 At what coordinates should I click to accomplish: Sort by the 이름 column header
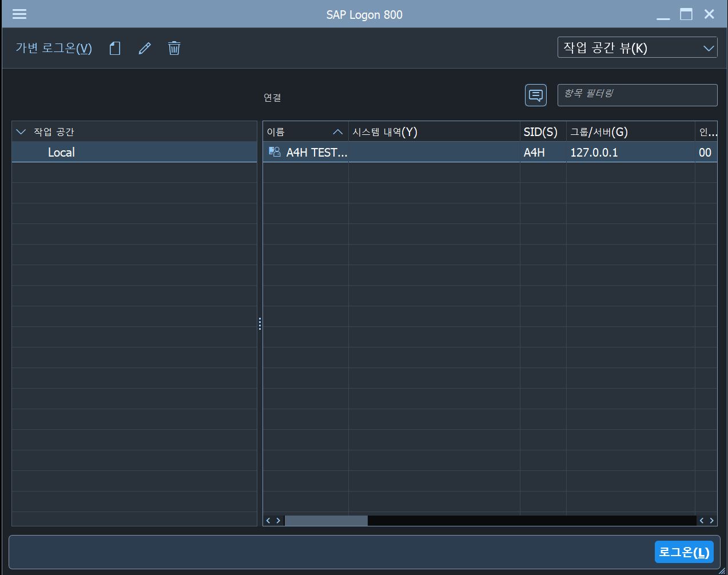pyautogui.click(x=305, y=132)
